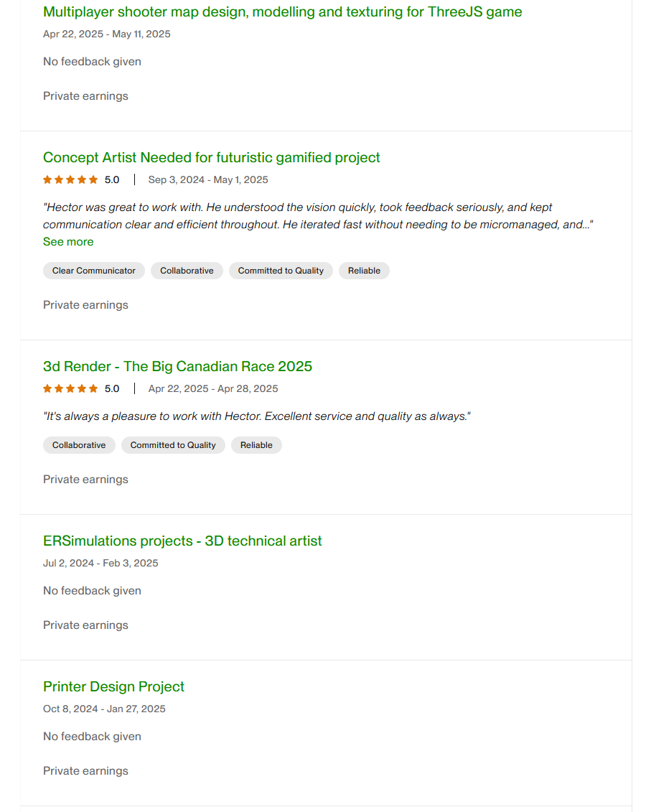Click the Collaborative tag under 3d Render review
This screenshot has height=812, width=646.
[79, 445]
